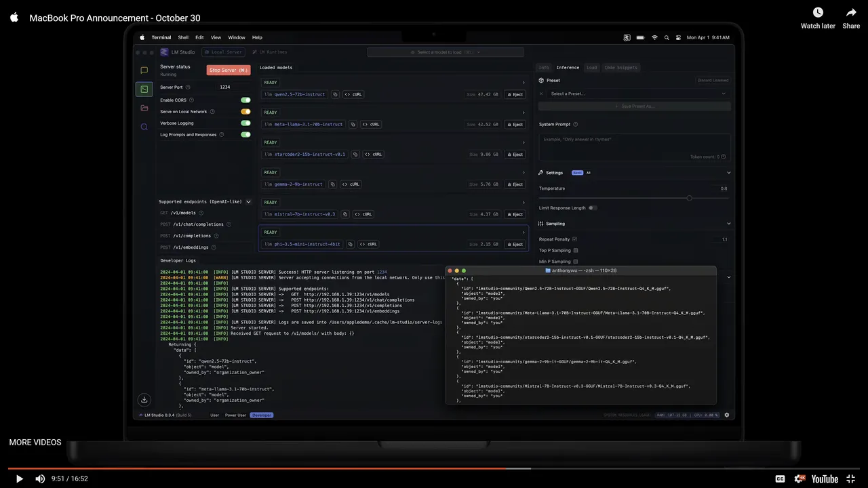Collapse the Settings section chevron
The height and width of the screenshot is (488, 868).
click(x=729, y=173)
